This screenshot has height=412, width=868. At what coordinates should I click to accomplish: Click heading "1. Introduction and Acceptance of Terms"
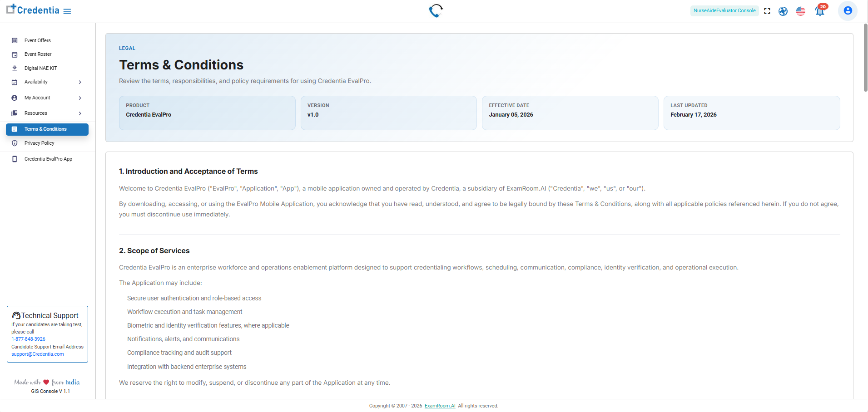pyautogui.click(x=188, y=171)
